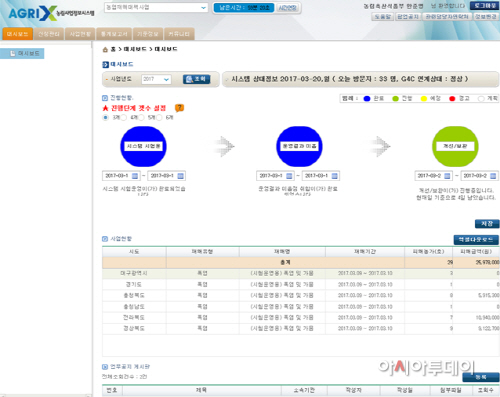The height and width of the screenshot is (397, 500).
Task: Click the red 경고 legend dot
Action: pyautogui.click(x=452, y=99)
